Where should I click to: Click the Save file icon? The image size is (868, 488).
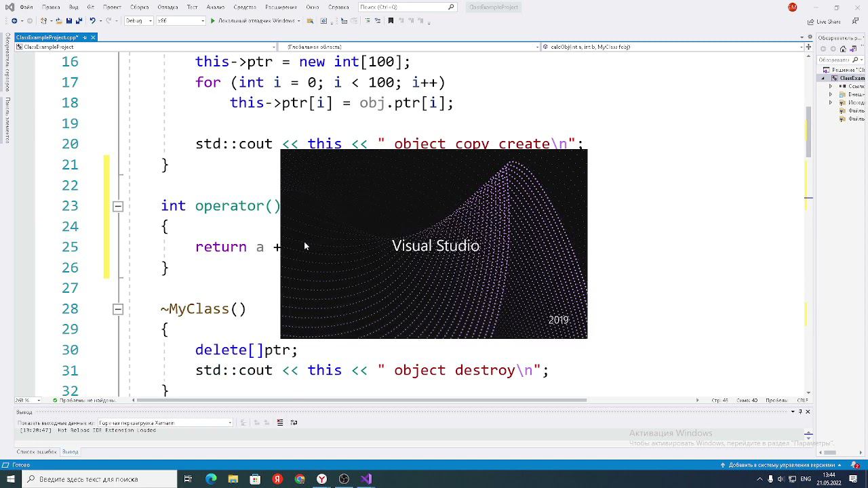click(70, 21)
